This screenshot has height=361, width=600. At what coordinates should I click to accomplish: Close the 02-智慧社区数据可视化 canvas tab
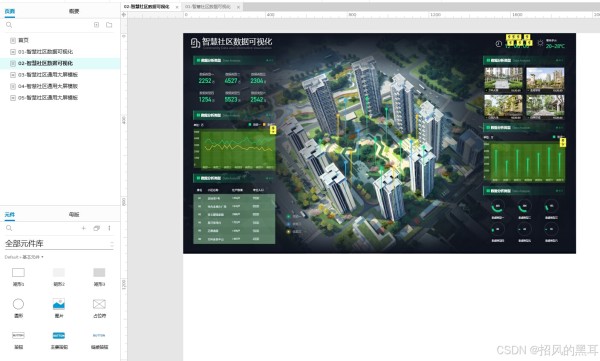177,7
